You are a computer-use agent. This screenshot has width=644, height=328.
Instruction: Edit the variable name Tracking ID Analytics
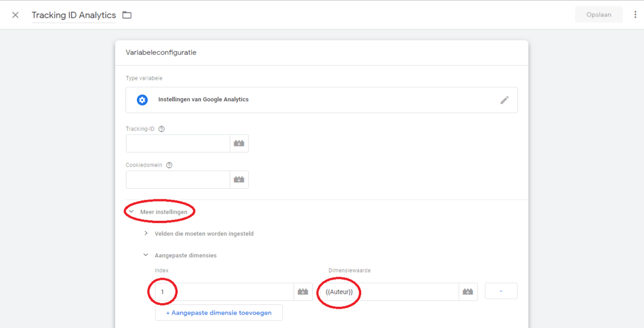point(74,15)
